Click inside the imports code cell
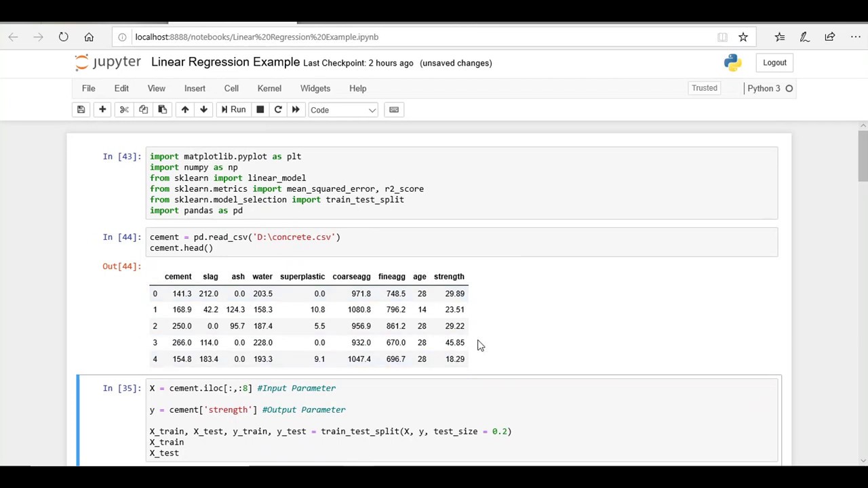Screen dimensions: 868x488 pyautogui.click(x=462, y=184)
